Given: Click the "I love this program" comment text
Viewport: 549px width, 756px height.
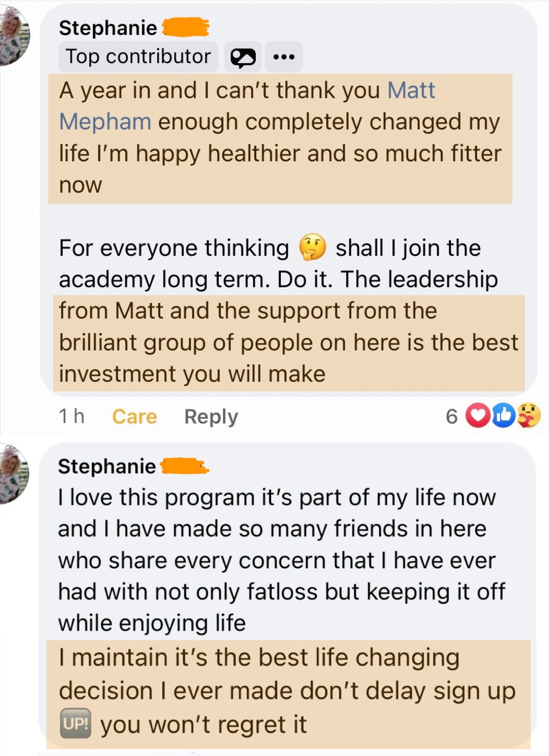Looking at the screenshot, I should (277, 560).
